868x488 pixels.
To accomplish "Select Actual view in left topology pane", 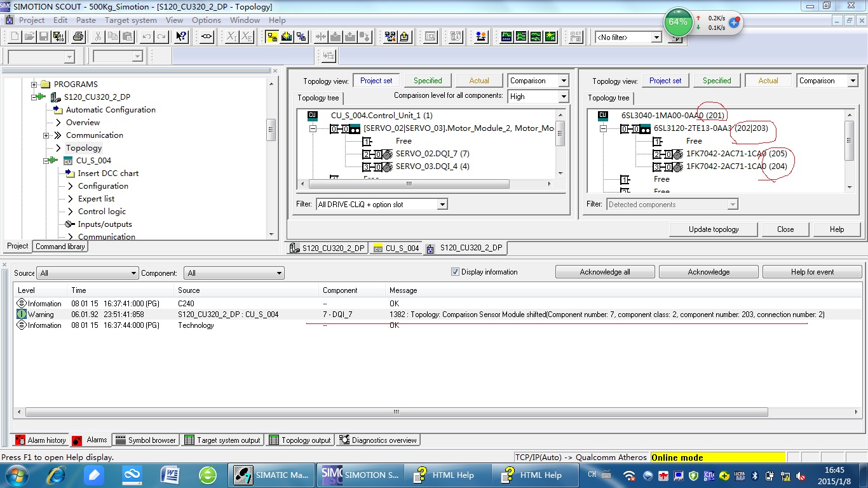I will [x=479, y=81].
